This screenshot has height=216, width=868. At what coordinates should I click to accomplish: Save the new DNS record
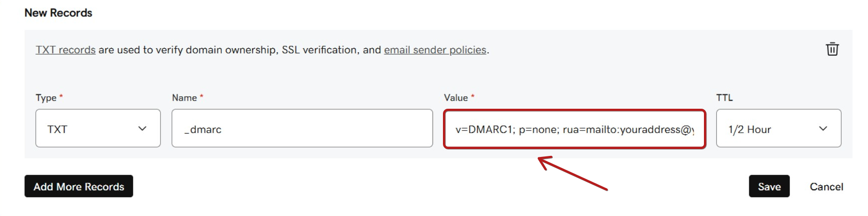(769, 186)
